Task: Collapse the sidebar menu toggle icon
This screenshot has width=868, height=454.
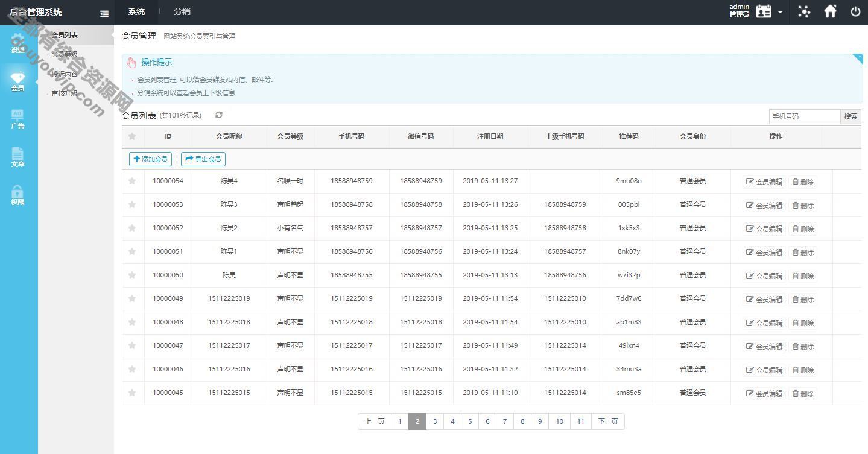Action: click(x=104, y=13)
